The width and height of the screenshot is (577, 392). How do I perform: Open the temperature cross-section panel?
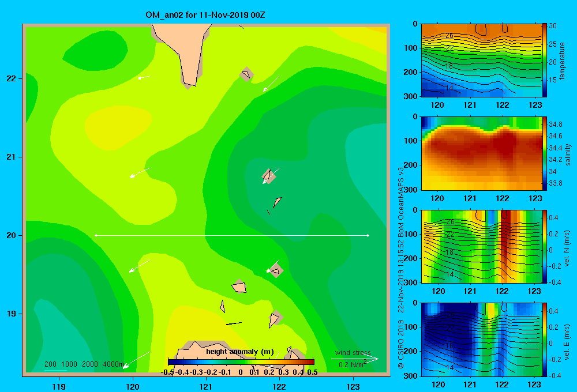point(481,61)
